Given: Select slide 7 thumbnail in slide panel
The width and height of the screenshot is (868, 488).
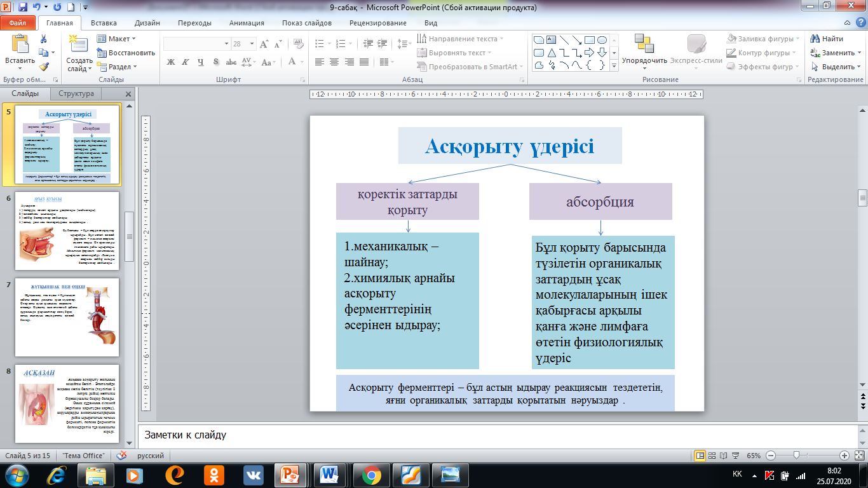Looking at the screenshot, I should tap(66, 316).
